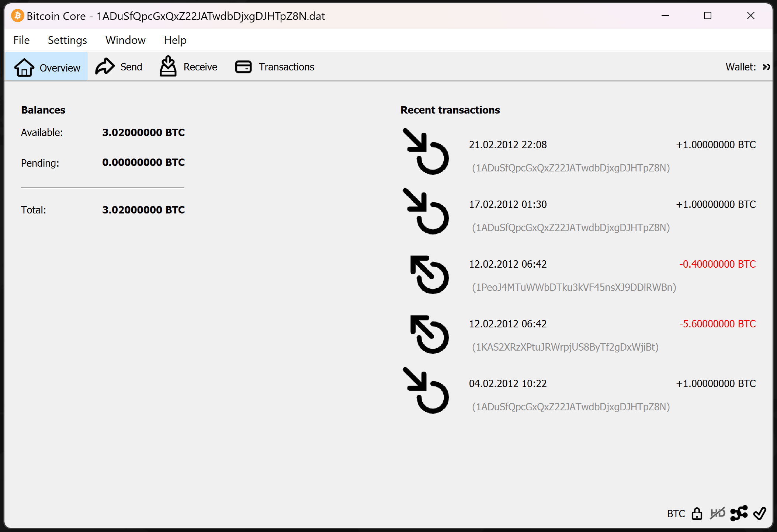Click the -5.60000000 BTC sent transaction icon
The image size is (777, 532).
(429, 334)
